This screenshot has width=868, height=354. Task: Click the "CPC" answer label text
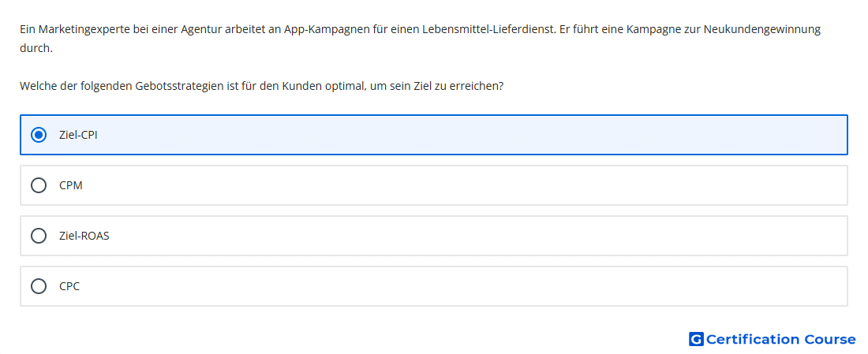(69, 286)
